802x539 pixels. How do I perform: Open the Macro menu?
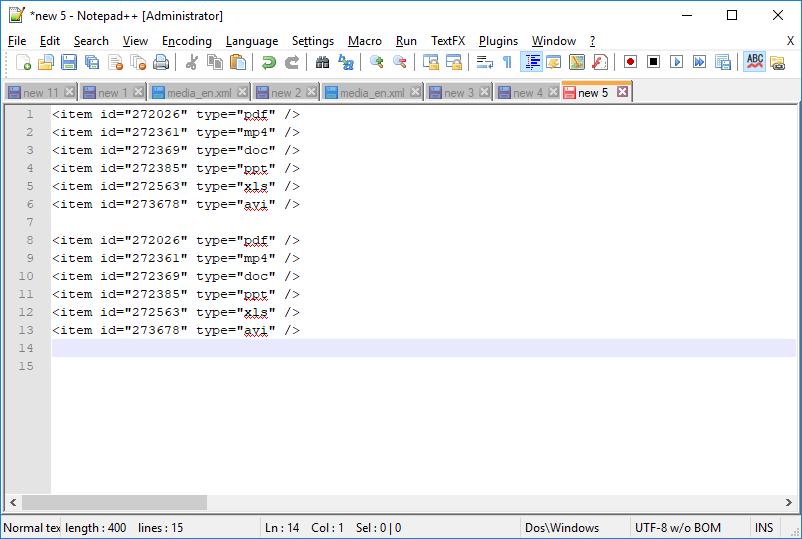[365, 41]
